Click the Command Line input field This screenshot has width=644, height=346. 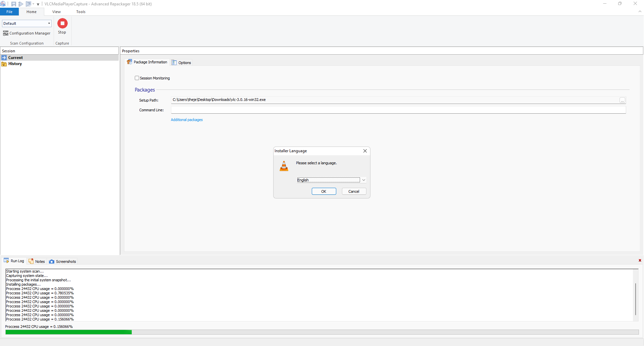click(398, 110)
